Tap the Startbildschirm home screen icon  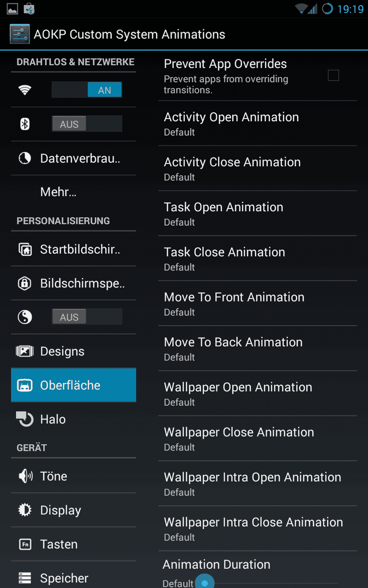[25, 249]
